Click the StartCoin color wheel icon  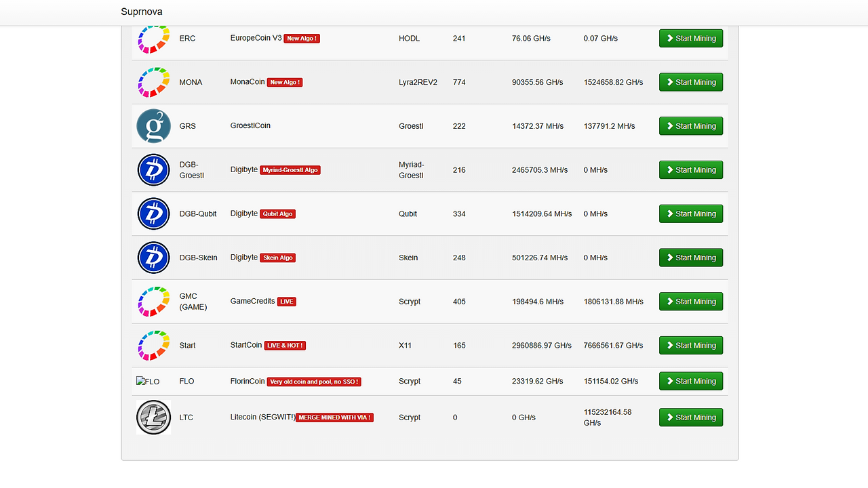tap(153, 345)
